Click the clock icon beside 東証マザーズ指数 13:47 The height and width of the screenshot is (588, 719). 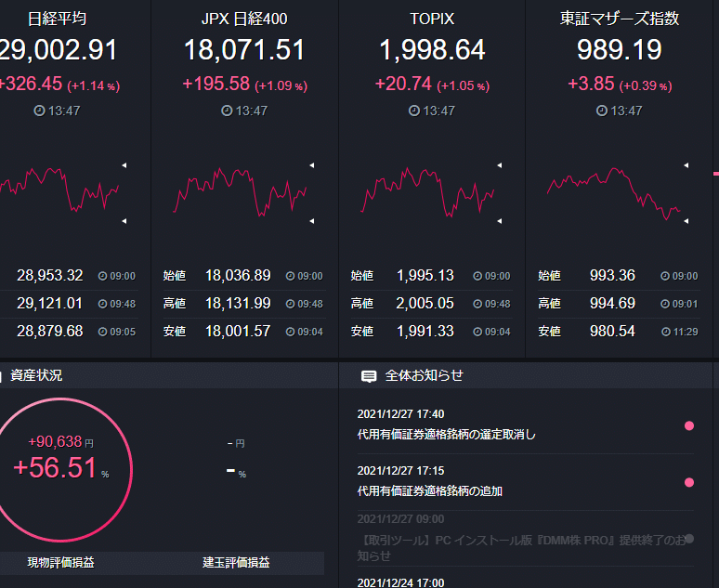point(602,111)
